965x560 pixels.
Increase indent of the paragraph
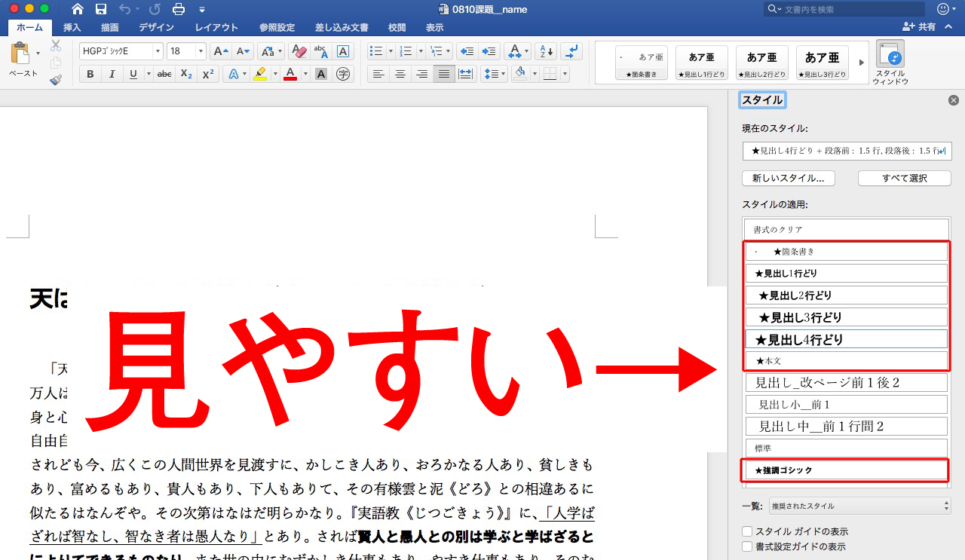(x=489, y=51)
